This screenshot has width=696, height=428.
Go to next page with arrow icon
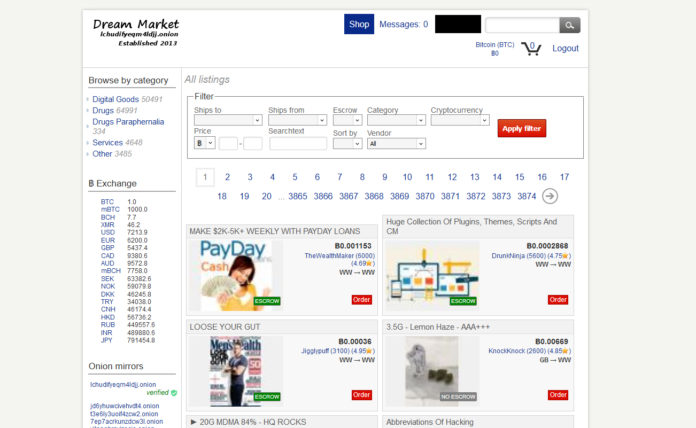pos(550,196)
